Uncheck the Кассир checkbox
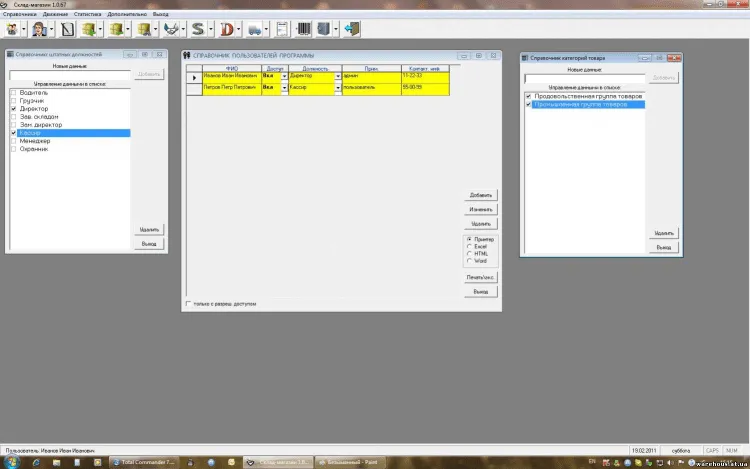 point(13,133)
